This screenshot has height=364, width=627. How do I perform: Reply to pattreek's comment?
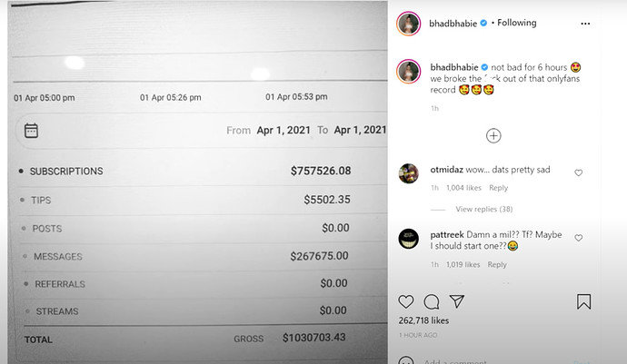tap(497, 265)
